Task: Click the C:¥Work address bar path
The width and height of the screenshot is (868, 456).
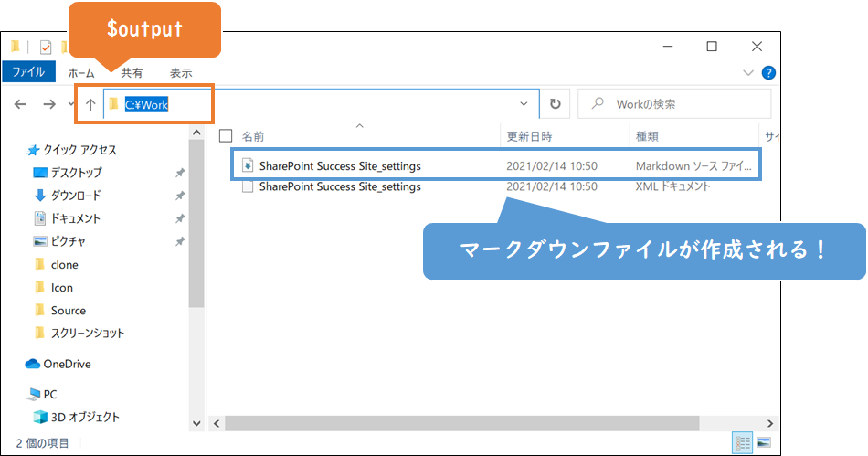Action: click(x=146, y=104)
